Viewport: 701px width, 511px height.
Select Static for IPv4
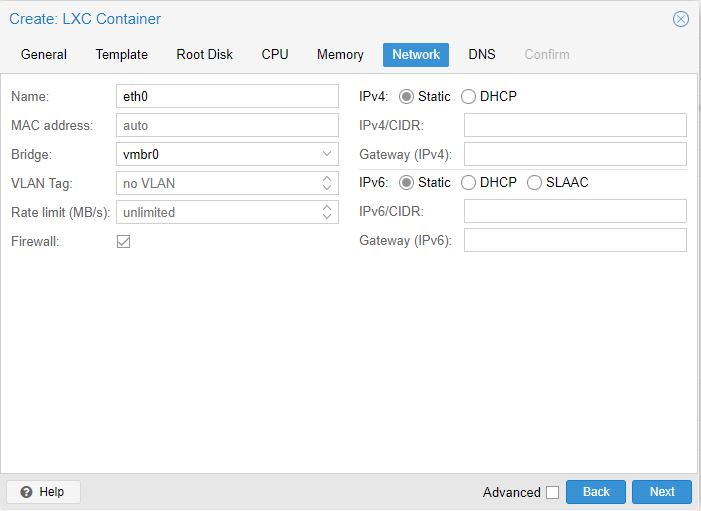(407, 97)
